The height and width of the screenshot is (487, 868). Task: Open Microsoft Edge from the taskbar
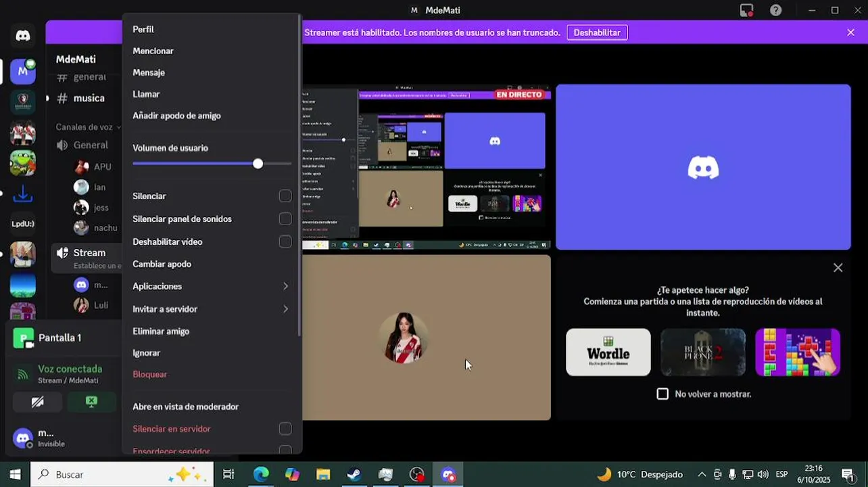click(261, 475)
